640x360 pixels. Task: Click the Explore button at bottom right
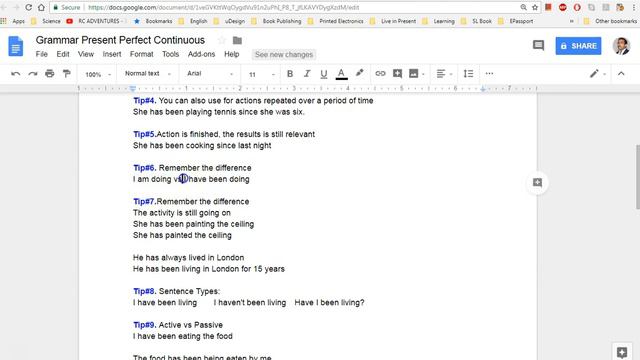[x=622, y=352]
